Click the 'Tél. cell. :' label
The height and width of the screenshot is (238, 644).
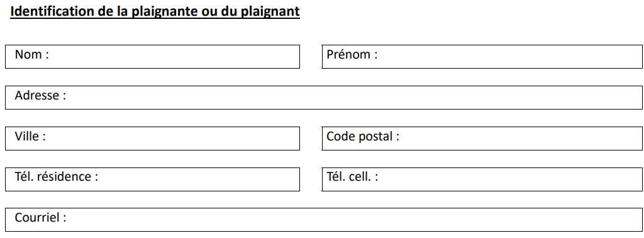point(352,177)
